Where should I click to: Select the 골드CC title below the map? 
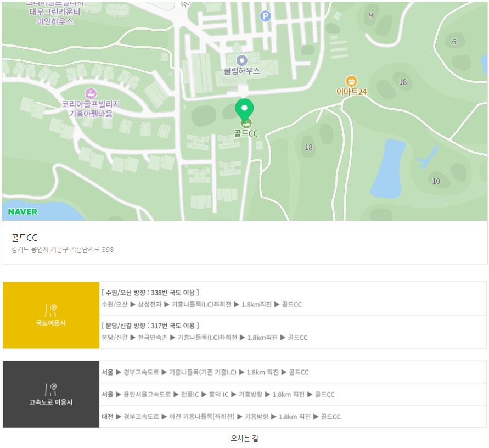(24, 238)
